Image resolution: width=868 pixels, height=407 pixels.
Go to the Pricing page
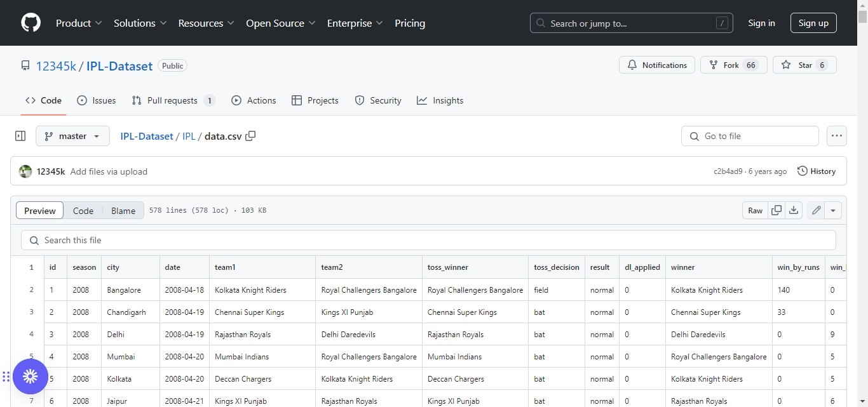(x=410, y=23)
